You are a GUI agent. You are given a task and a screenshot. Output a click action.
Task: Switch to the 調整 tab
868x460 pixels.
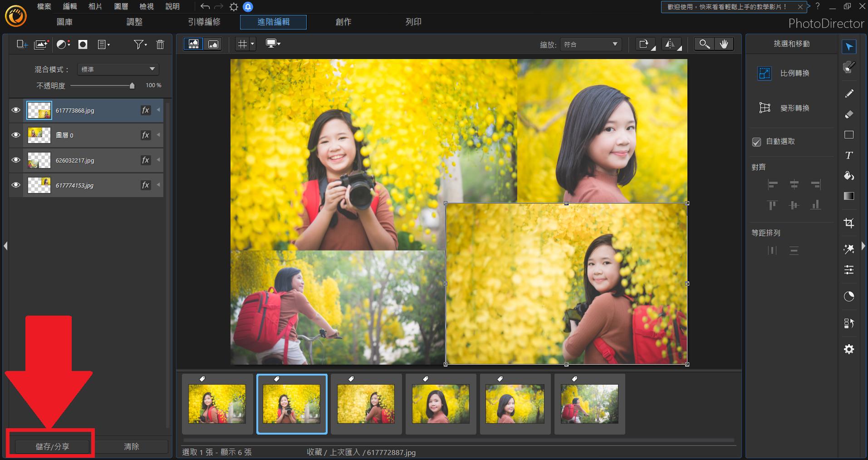coord(134,22)
